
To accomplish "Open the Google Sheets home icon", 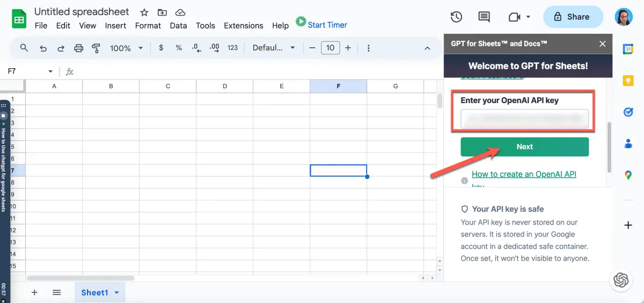I will (x=19, y=19).
